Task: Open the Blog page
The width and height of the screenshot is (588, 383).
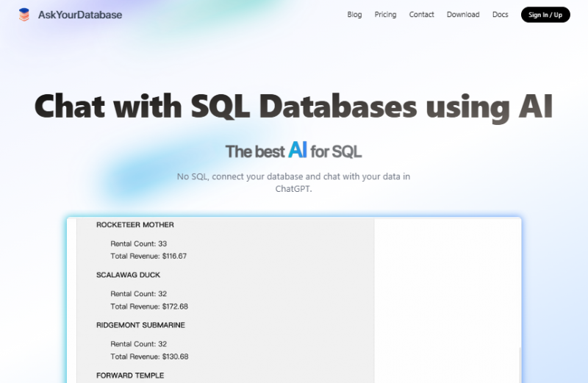Action: (x=354, y=15)
